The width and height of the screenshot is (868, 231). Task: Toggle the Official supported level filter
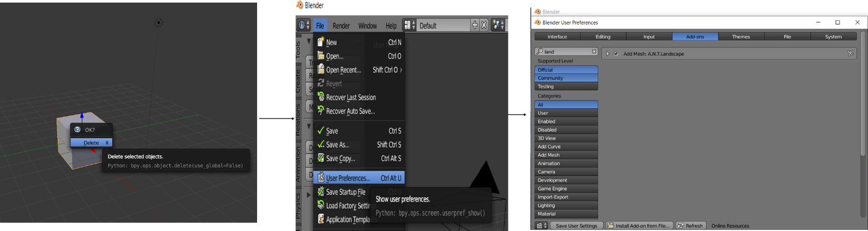(566, 69)
